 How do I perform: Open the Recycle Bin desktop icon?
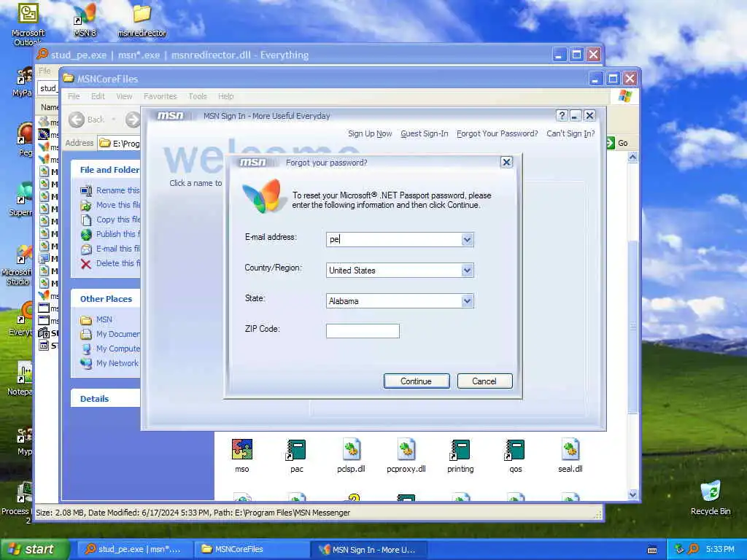click(x=711, y=498)
